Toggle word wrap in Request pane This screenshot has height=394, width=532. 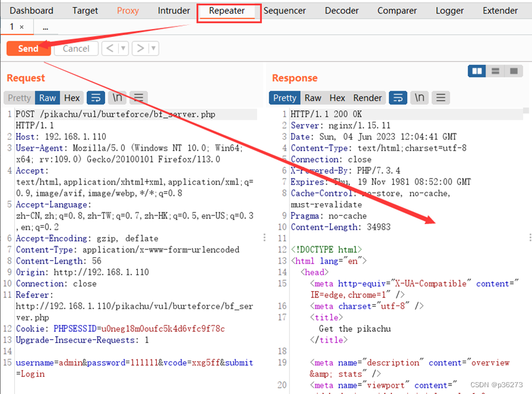[96, 98]
